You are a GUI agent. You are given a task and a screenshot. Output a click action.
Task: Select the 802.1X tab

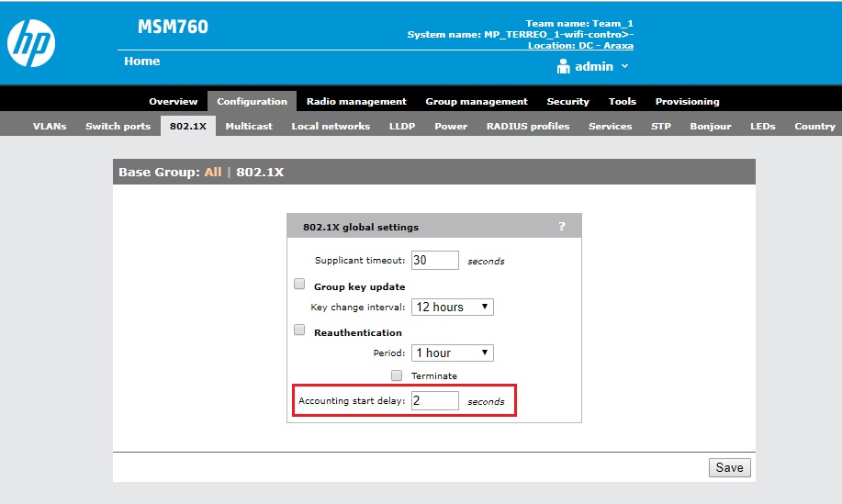188,126
